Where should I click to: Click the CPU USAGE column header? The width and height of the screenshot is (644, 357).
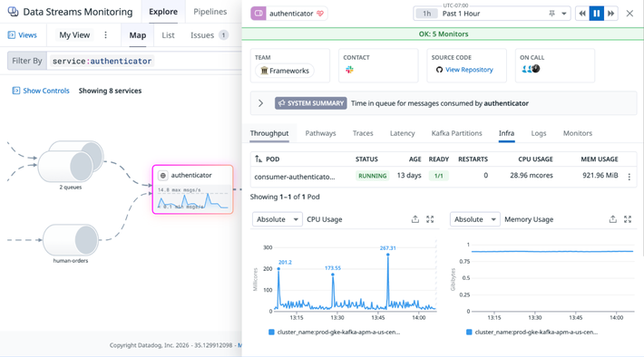(x=535, y=159)
